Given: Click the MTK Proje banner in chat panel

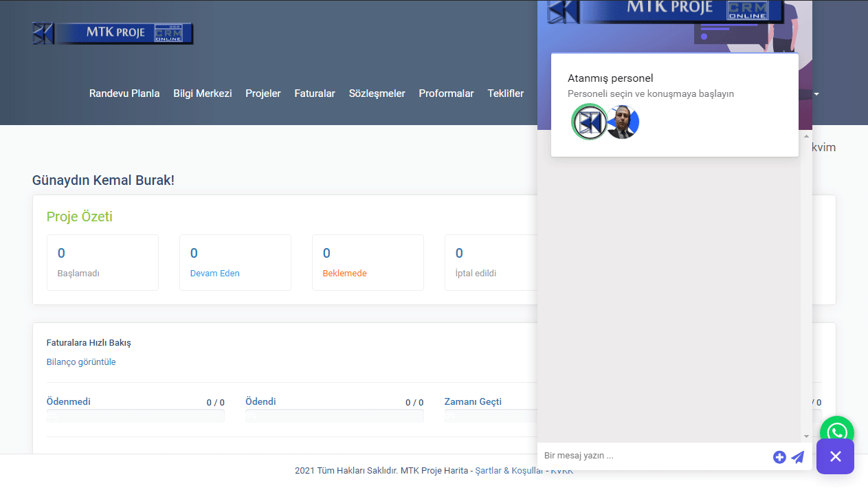Looking at the screenshot, I should coord(665,12).
